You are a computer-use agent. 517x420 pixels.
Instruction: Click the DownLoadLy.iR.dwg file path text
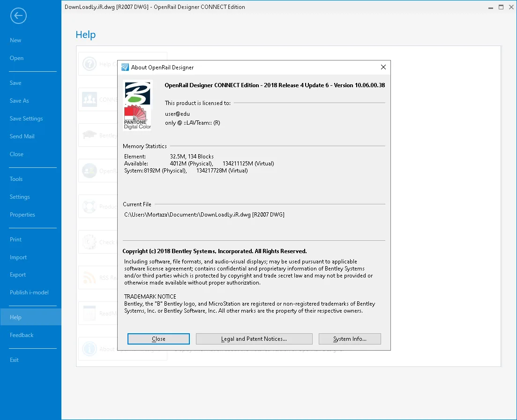tap(204, 215)
